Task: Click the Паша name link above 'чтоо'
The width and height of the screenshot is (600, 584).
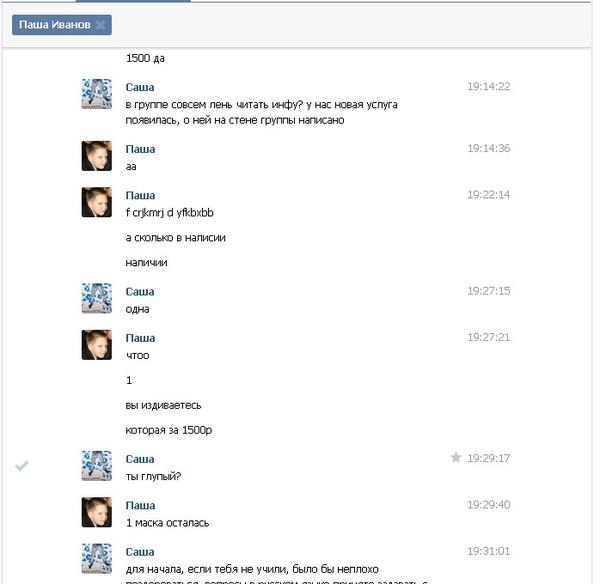Action: 140,338
